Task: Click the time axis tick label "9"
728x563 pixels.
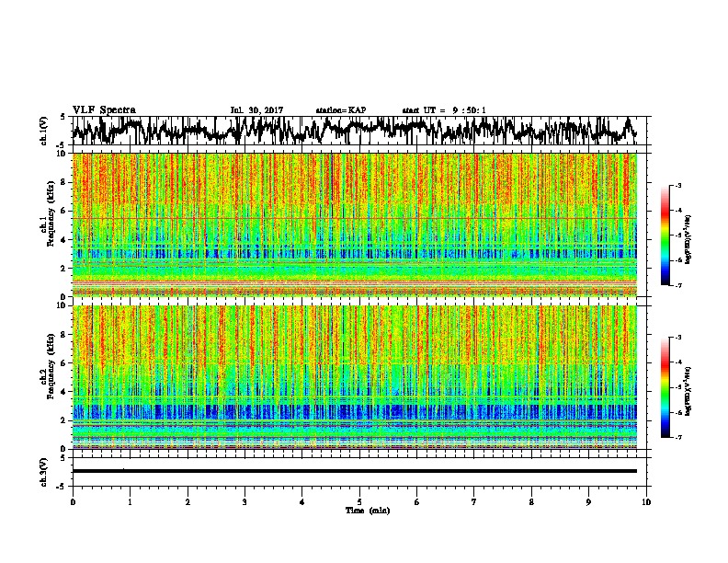Action: (588, 502)
